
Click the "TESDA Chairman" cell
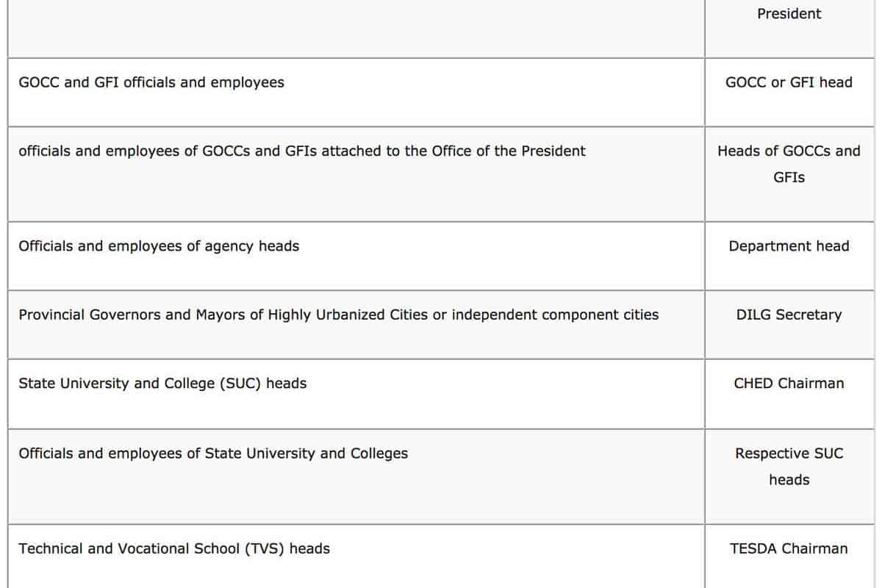[789, 548]
